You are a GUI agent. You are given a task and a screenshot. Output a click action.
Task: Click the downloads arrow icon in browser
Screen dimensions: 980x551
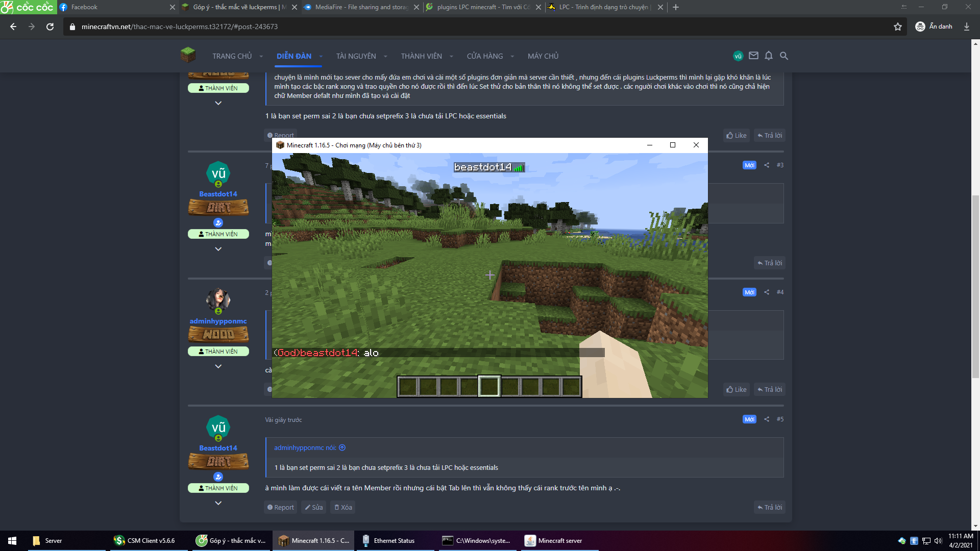[966, 27]
